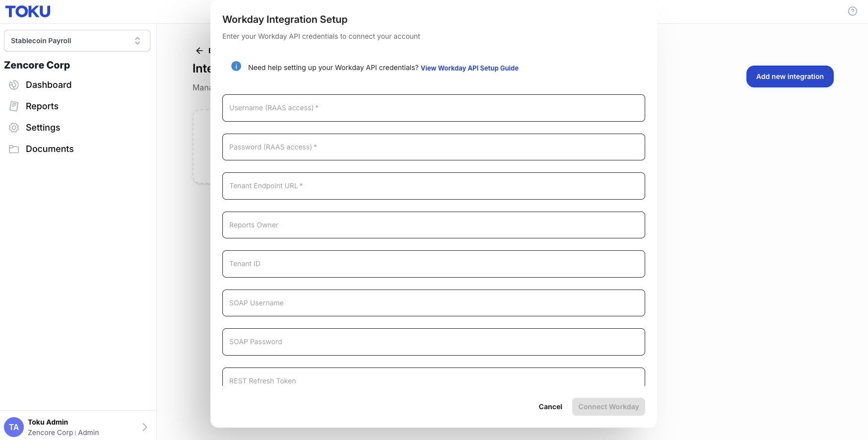This screenshot has height=440, width=868.
Task: Expand the Toku Admin account chevron
Action: [x=144, y=427]
